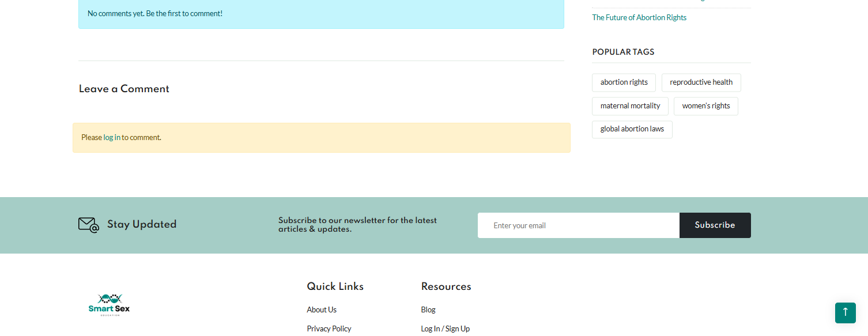Open the About Us page
The height and width of the screenshot is (336, 868).
[x=322, y=309]
